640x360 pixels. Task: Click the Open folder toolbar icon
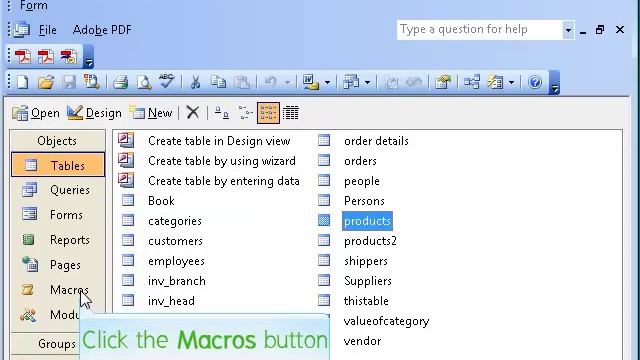[x=46, y=82]
